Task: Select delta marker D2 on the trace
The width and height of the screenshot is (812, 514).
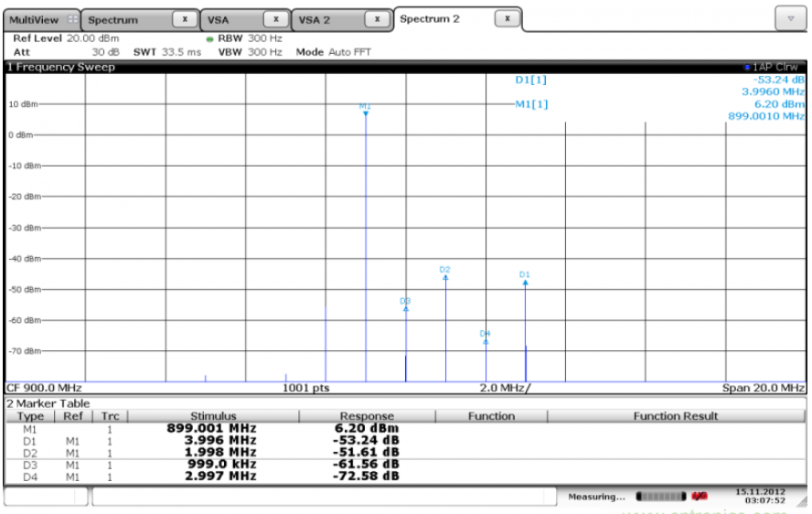Action: click(x=444, y=273)
